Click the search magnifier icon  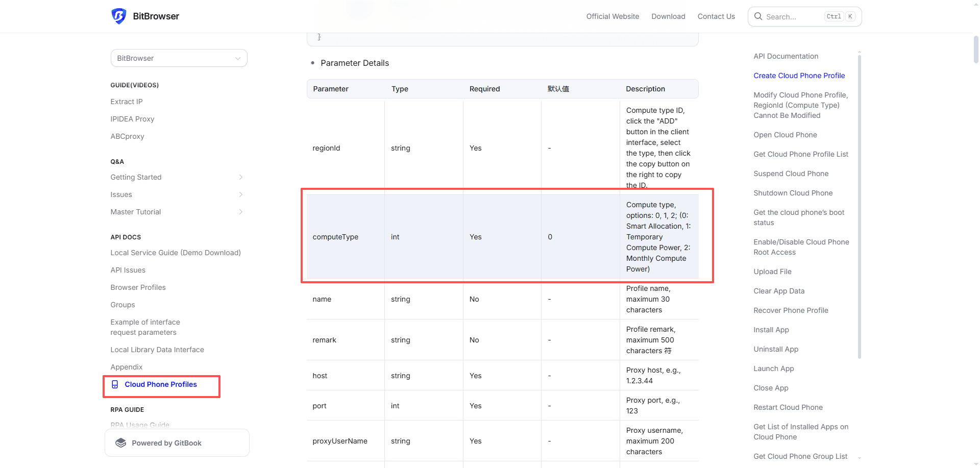coord(758,16)
